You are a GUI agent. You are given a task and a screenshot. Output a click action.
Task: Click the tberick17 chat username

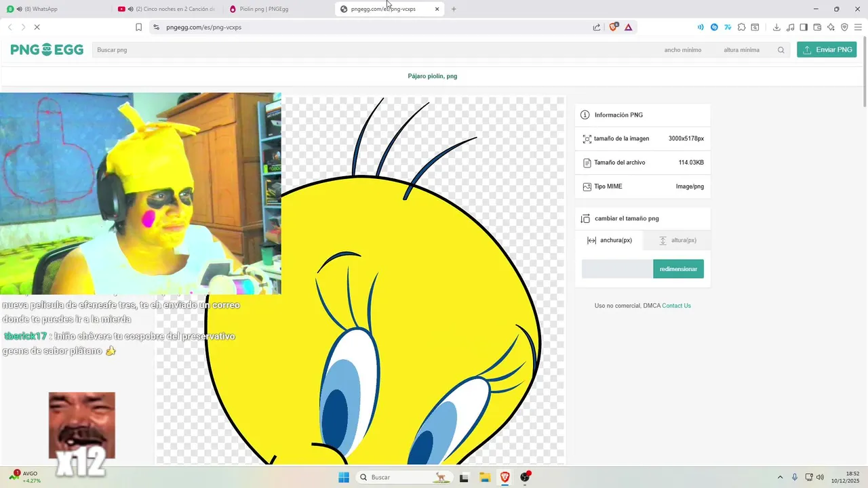click(x=26, y=336)
